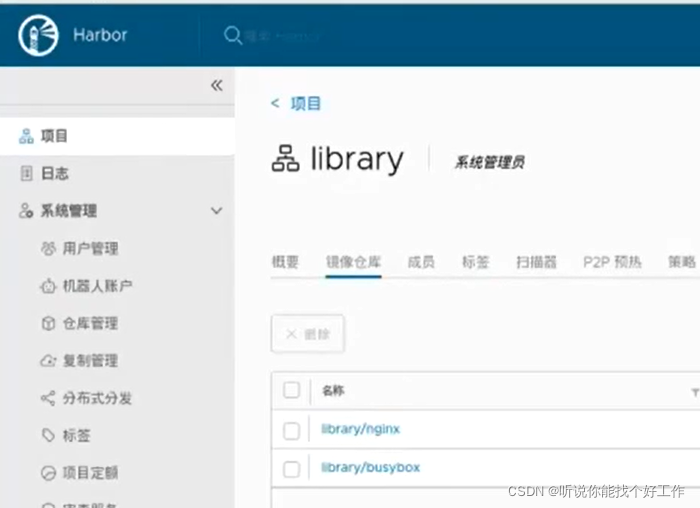Click the library project title
700x508 pixels.
(x=357, y=158)
